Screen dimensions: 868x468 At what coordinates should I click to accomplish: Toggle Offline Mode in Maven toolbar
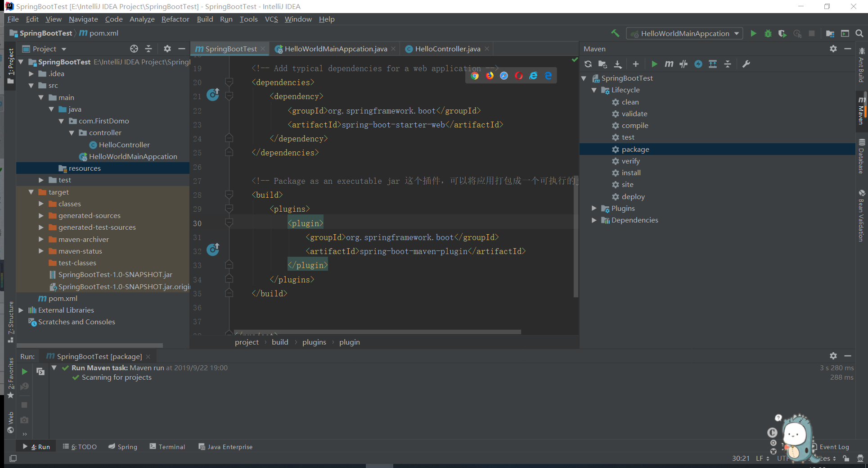point(684,64)
